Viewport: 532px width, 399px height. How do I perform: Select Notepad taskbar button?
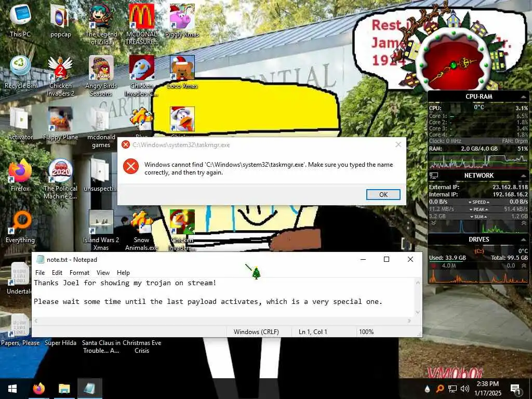pyautogui.click(x=89, y=389)
